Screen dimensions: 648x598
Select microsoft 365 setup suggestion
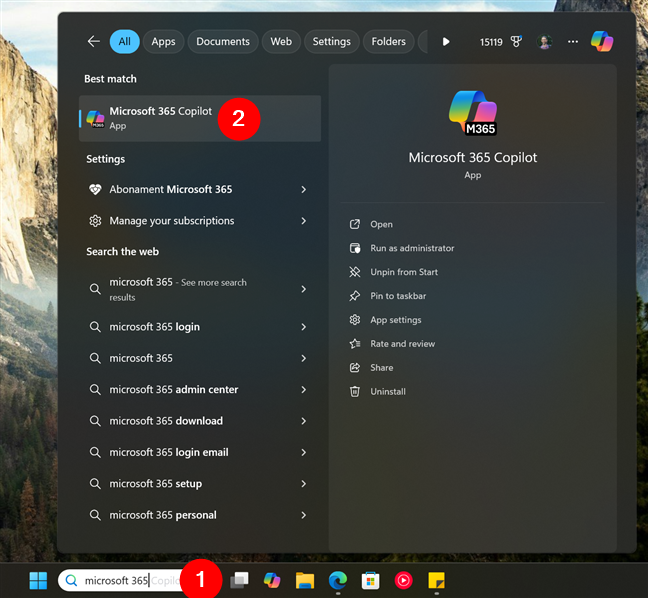(200, 484)
